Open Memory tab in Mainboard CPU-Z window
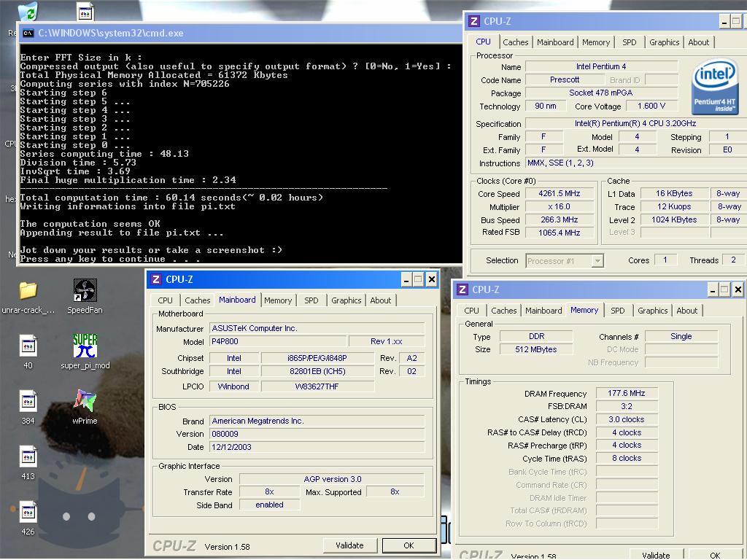The height and width of the screenshot is (560, 747). pyautogui.click(x=278, y=300)
